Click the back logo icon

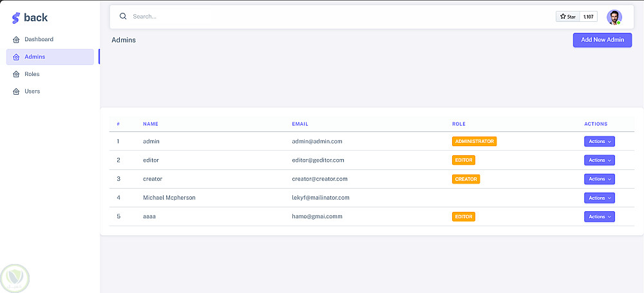pyautogui.click(x=16, y=18)
